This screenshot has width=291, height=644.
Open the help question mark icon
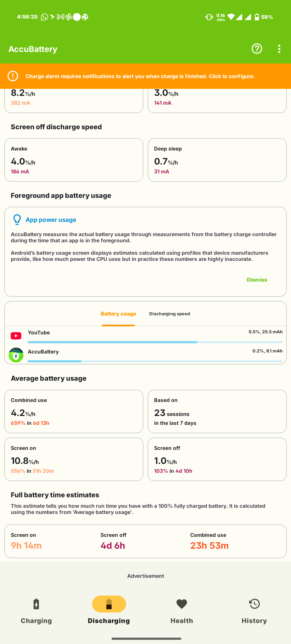257,49
